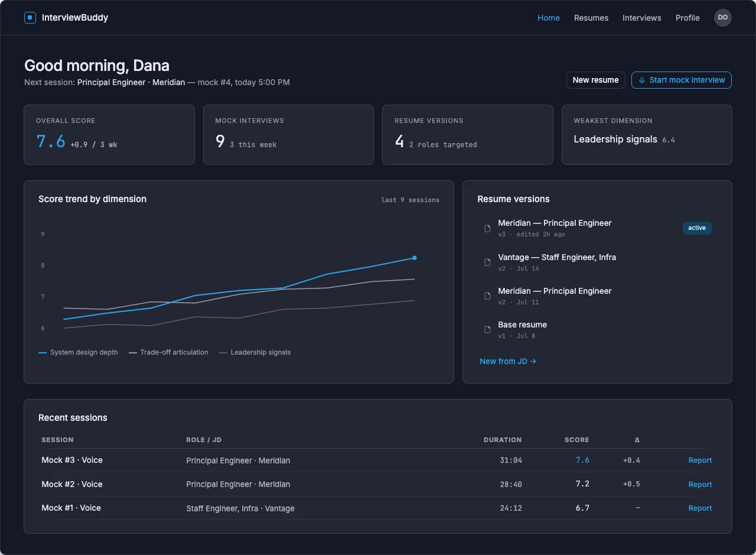The height and width of the screenshot is (555, 756).
Task: Click the Good morning, Dana heading
Action: tap(97, 66)
